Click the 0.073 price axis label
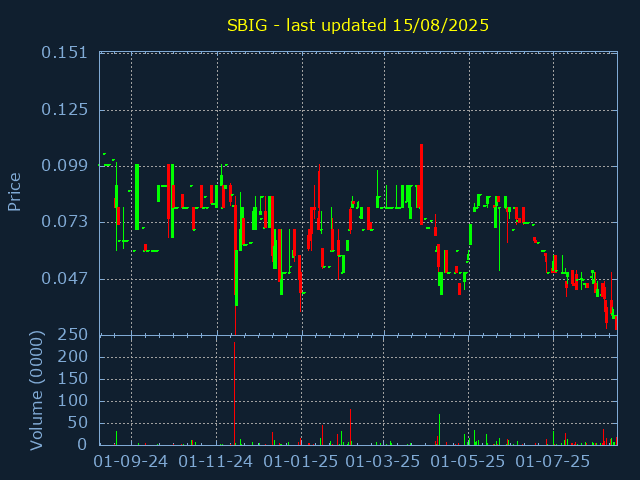 tap(64, 222)
